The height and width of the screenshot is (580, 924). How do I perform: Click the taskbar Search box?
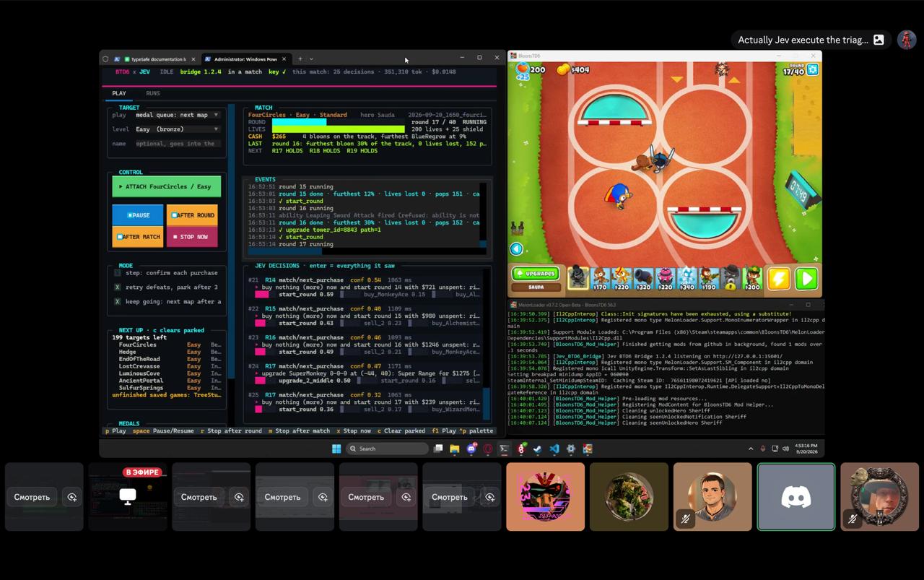[388, 449]
